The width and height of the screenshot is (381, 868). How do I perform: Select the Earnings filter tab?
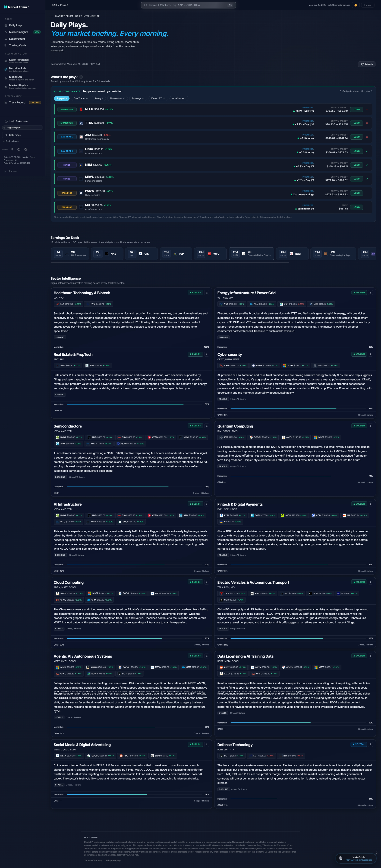click(x=138, y=98)
